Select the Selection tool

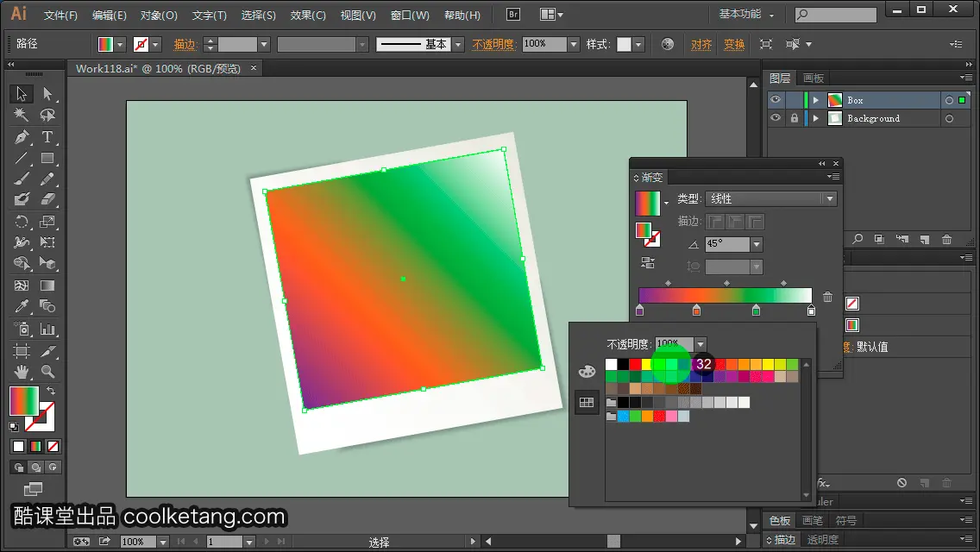pyautogui.click(x=22, y=94)
